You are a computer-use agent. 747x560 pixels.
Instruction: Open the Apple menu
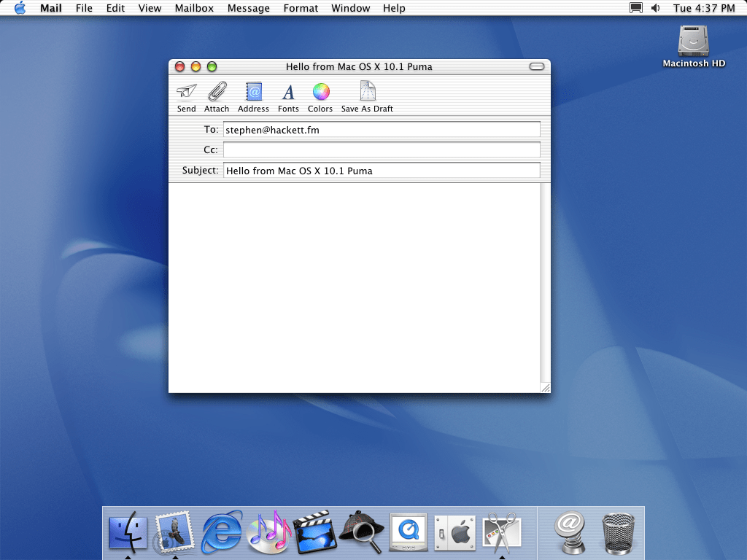[x=20, y=8]
